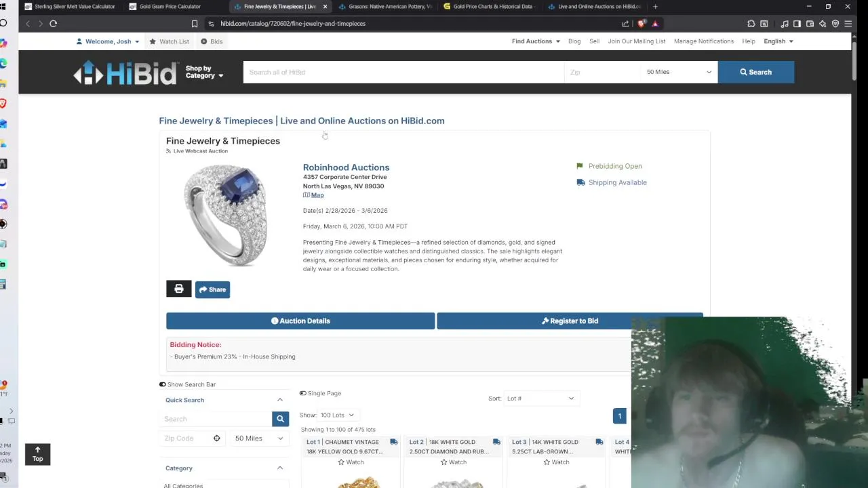This screenshot has height=488, width=868.
Task: Click page 1 pagination button
Action: point(619,416)
